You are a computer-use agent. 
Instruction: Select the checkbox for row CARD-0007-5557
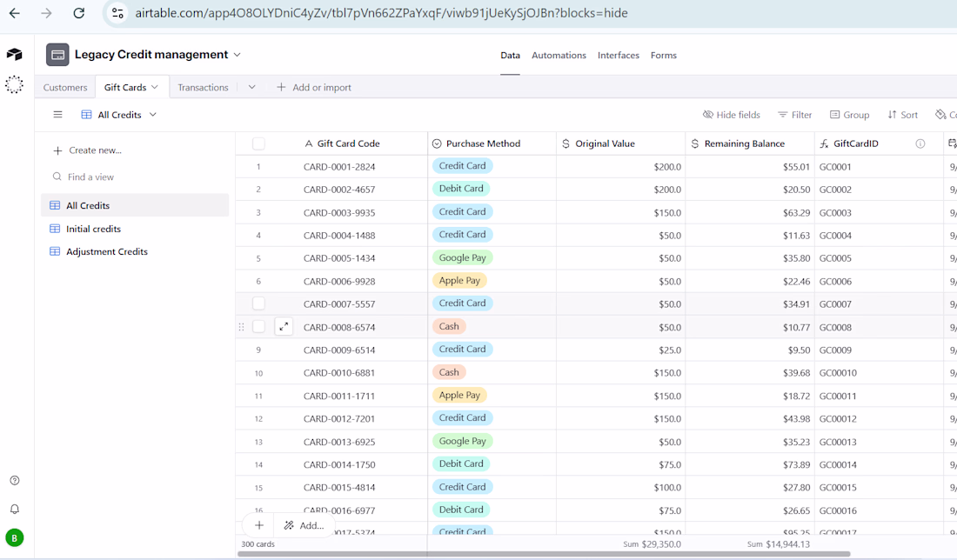pos(258,303)
